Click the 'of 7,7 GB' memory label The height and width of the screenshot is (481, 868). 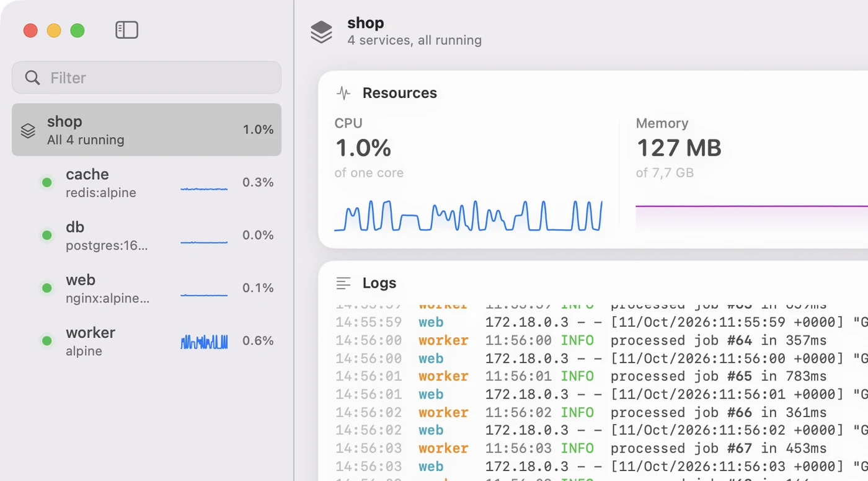click(x=665, y=173)
